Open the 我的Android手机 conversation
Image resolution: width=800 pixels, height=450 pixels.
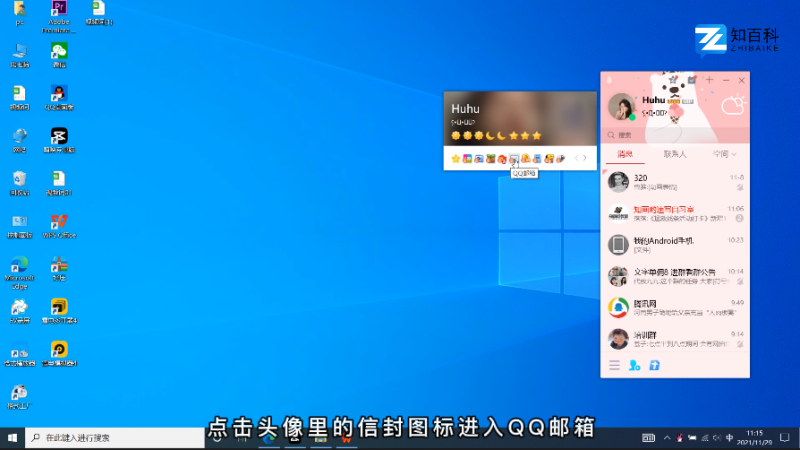675,245
